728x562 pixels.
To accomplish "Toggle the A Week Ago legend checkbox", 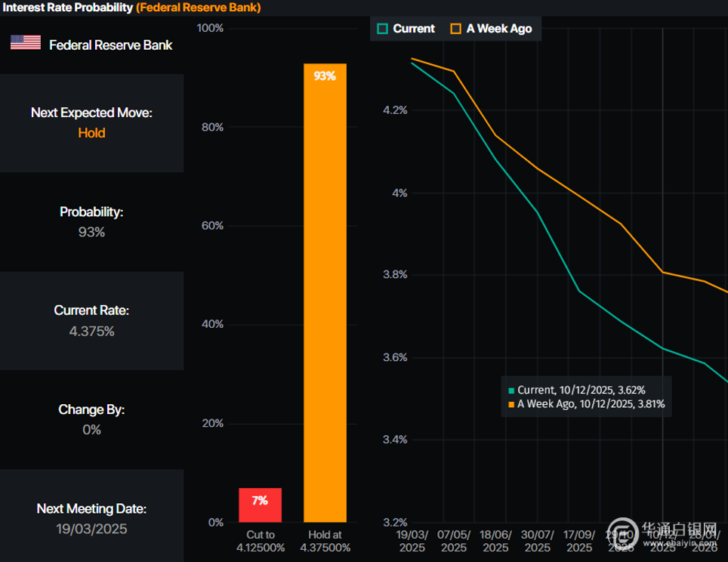I will click(456, 29).
